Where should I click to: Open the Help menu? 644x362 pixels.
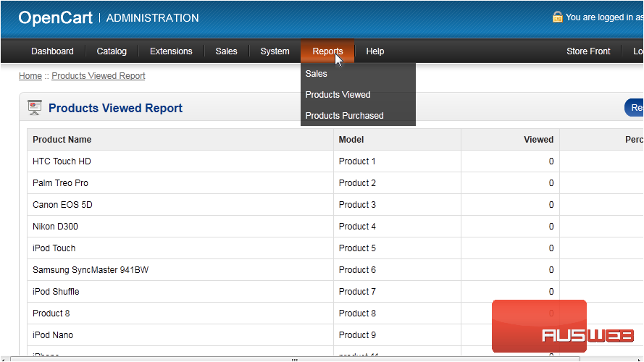point(375,51)
